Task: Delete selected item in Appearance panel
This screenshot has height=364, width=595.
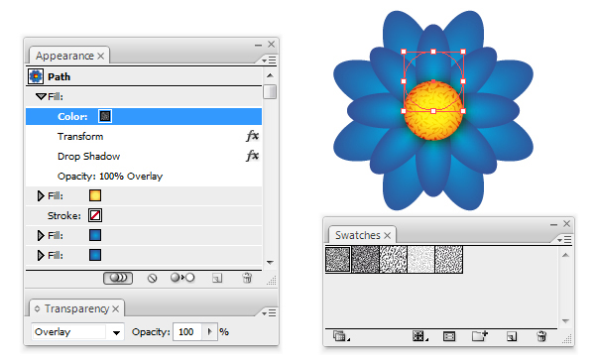Action: coord(247,279)
